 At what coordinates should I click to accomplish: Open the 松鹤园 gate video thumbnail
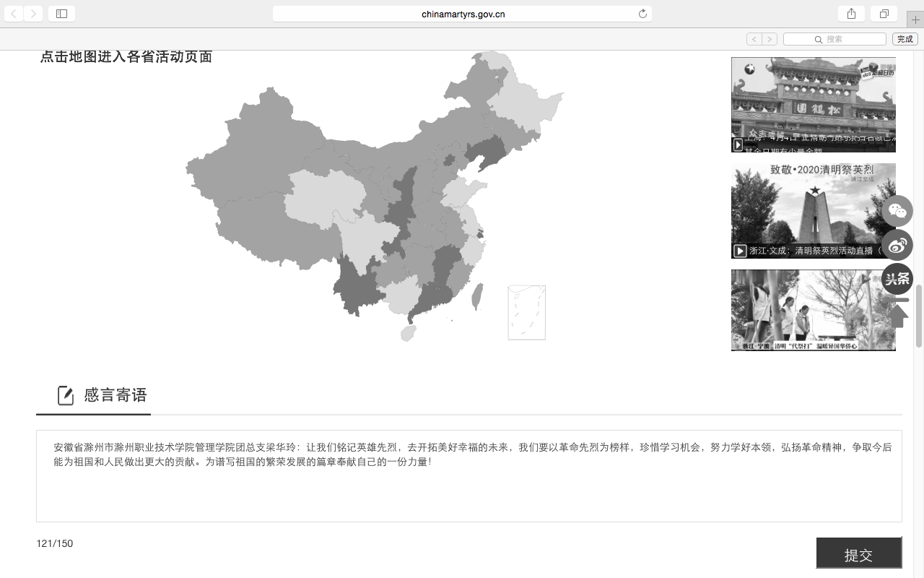pos(813,105)
